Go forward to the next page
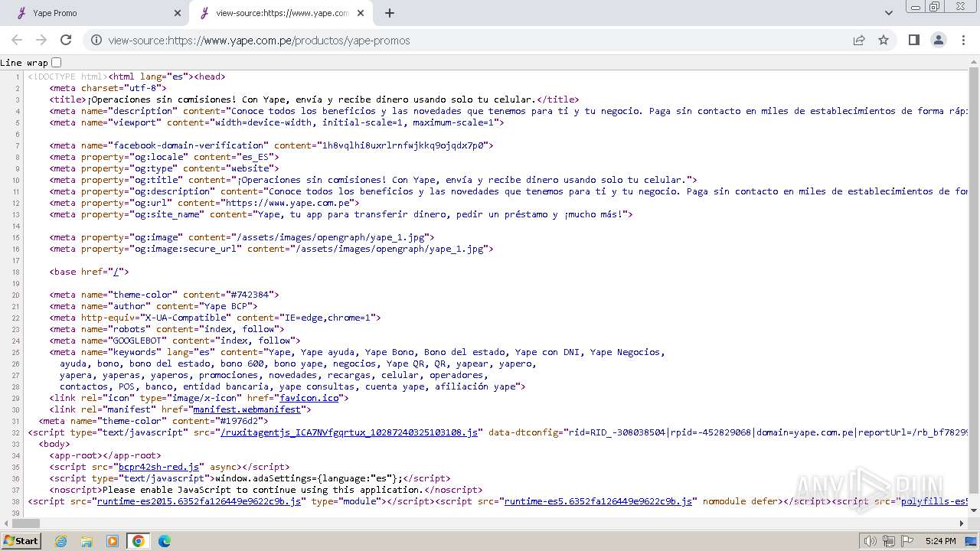980x551 pixels. coord(41,40)
